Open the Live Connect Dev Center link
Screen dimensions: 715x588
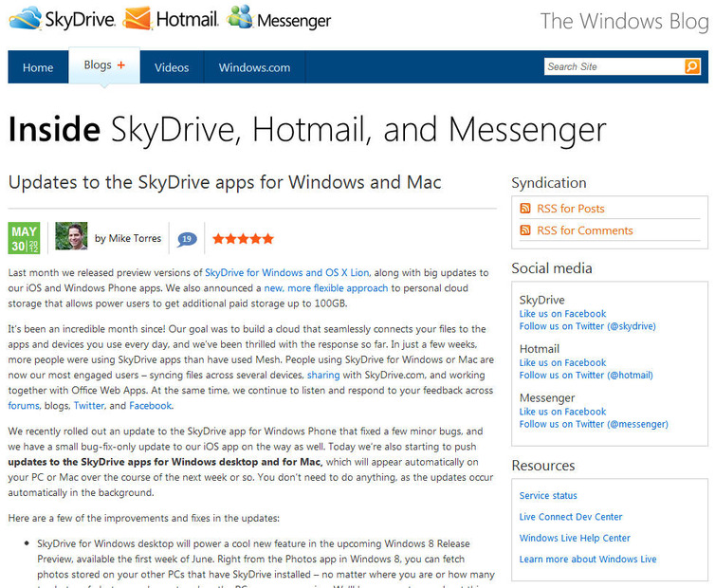point(571,517)
